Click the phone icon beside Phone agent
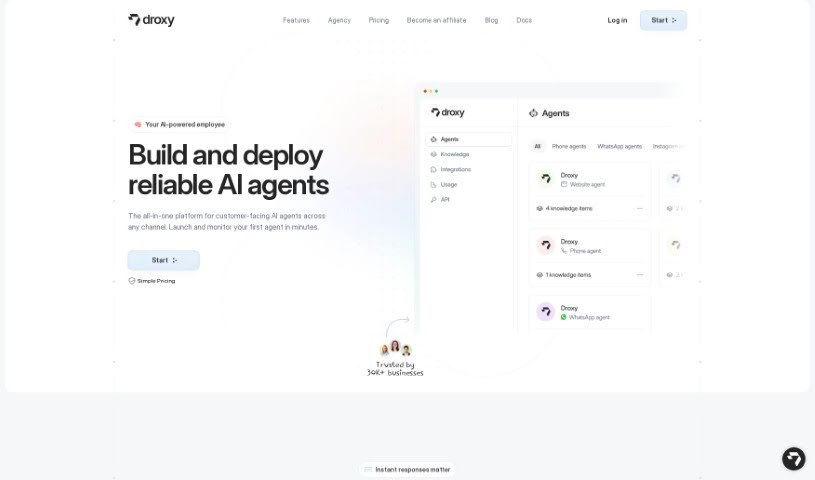Screen dimensions: 815x480 (563, 251)
